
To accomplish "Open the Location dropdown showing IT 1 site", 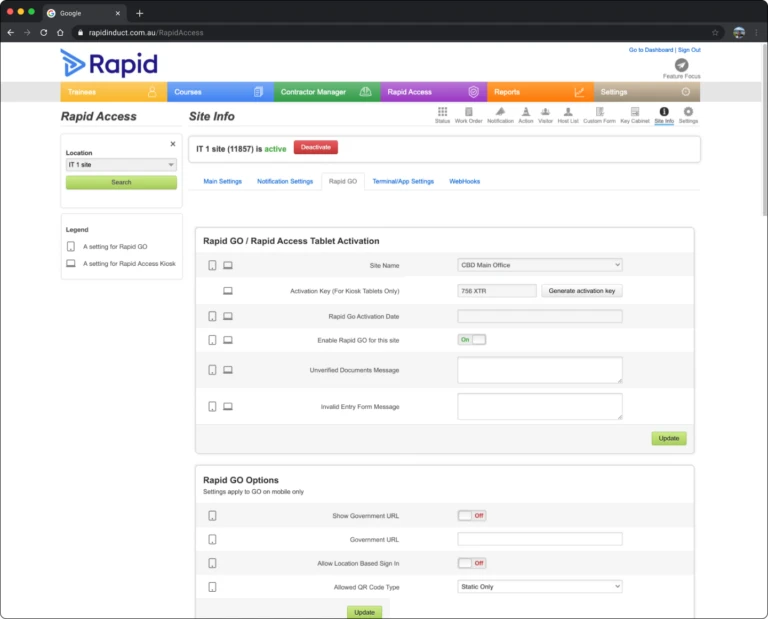I will [x=121, y=165].
